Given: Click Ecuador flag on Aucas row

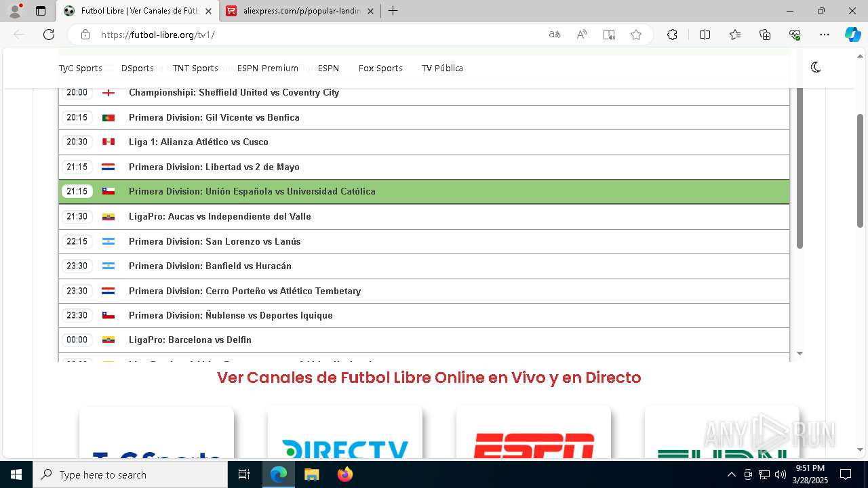Looking at the screenshot, I should pyautogui.click(x=108, y=216).
